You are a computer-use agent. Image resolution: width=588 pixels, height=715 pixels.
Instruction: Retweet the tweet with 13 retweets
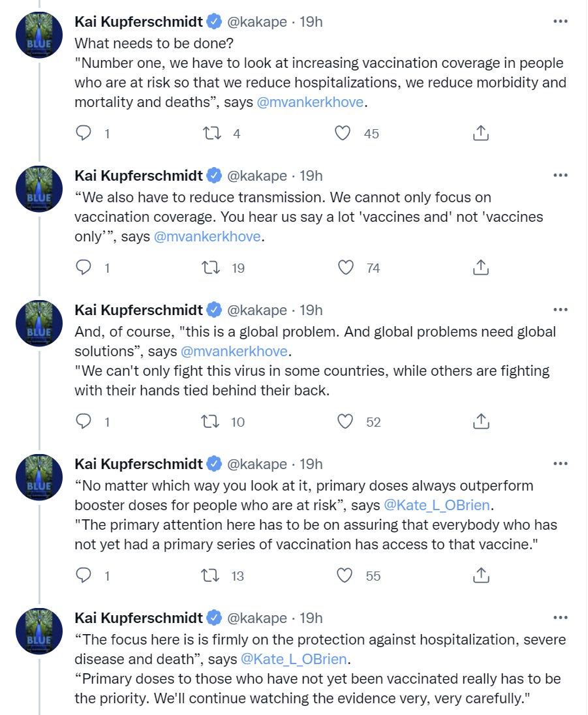[x=212, y=575]
